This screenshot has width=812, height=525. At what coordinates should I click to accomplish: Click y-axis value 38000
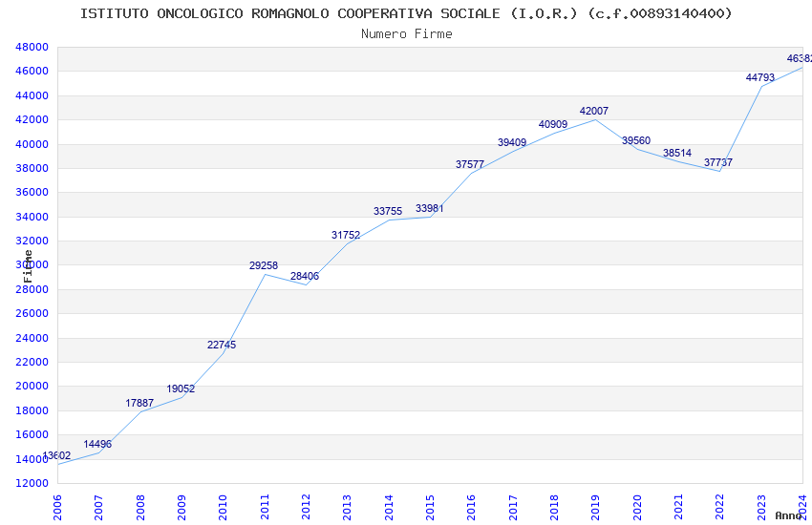pyautogui.click(x=32, y=168)
